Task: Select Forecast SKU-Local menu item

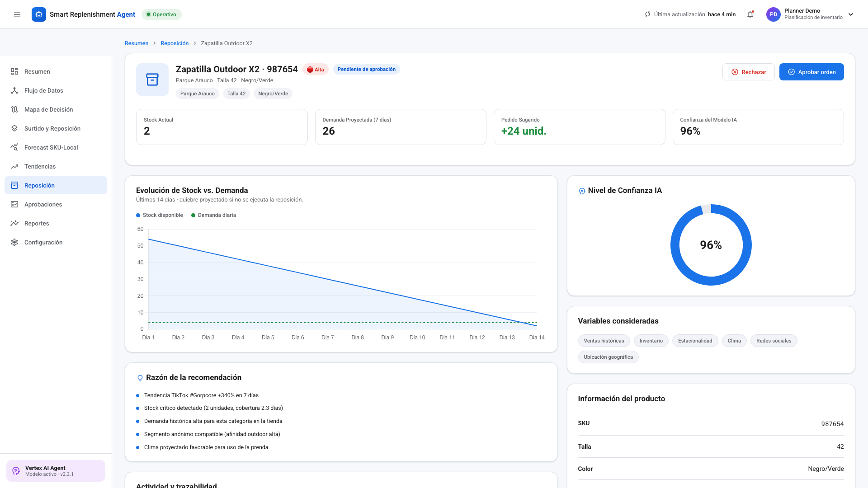Action: (x=56, y=147)
